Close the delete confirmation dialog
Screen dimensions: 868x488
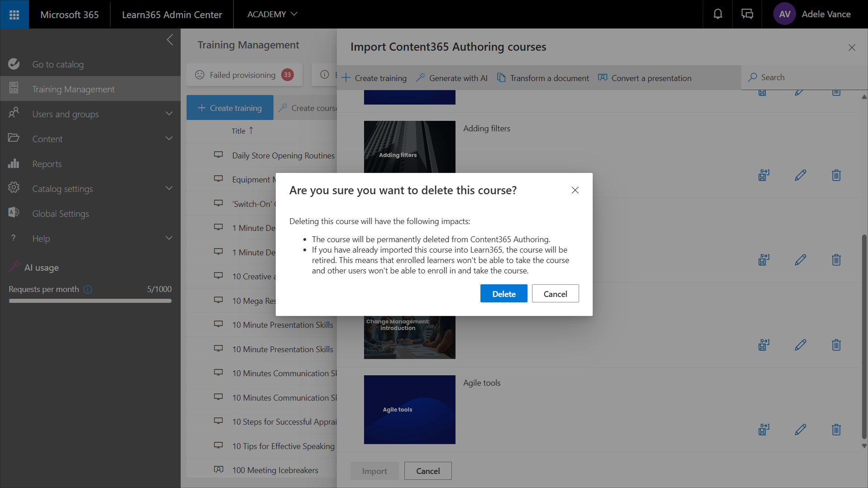[575, 190]
